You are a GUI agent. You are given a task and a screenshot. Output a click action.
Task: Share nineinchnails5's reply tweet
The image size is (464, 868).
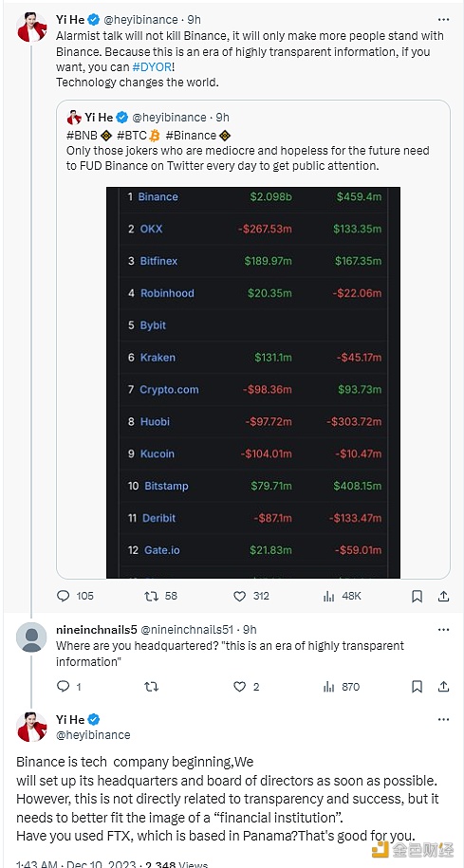(443, 687)
